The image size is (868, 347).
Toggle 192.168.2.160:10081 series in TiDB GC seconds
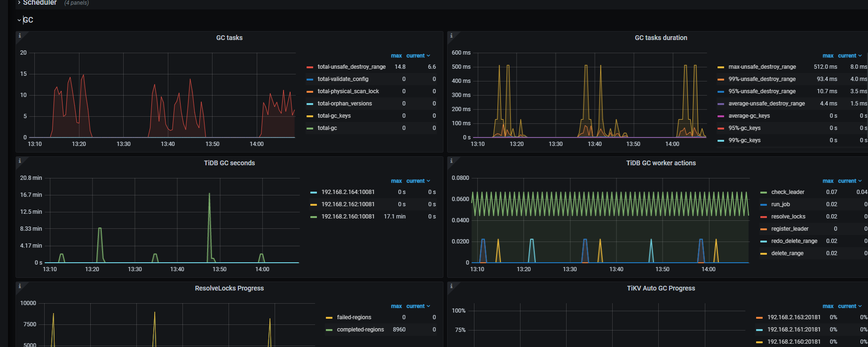347,217
